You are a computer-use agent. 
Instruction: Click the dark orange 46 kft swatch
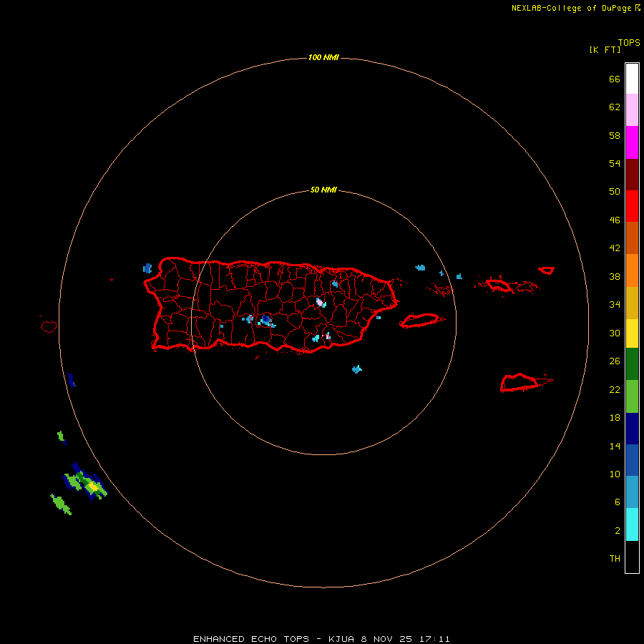click(632, 238)
